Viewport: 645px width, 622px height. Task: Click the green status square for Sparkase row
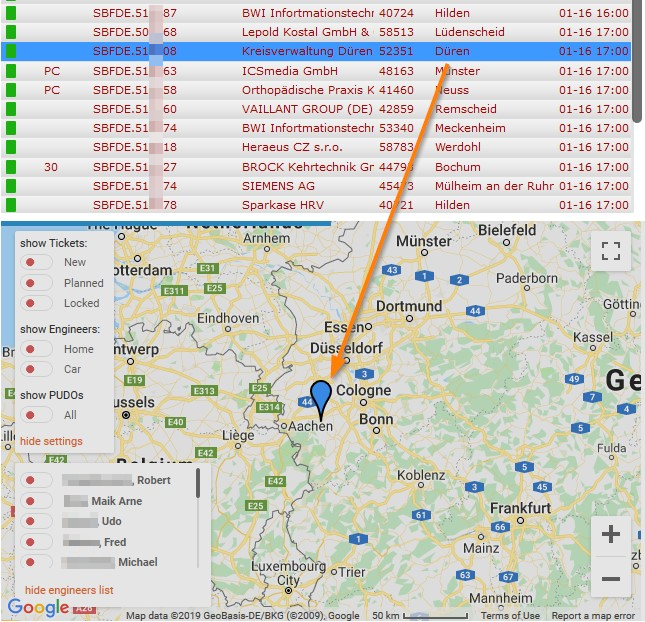11,205
